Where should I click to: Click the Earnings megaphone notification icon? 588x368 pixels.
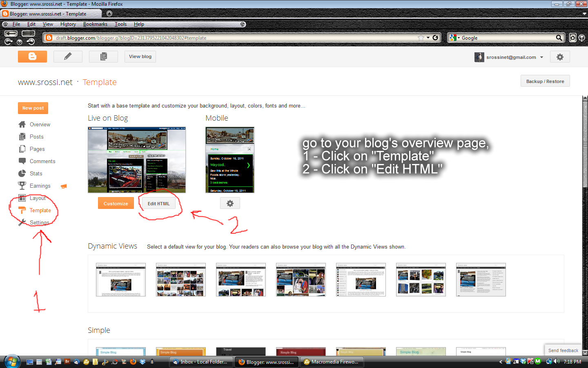[64, 186]
